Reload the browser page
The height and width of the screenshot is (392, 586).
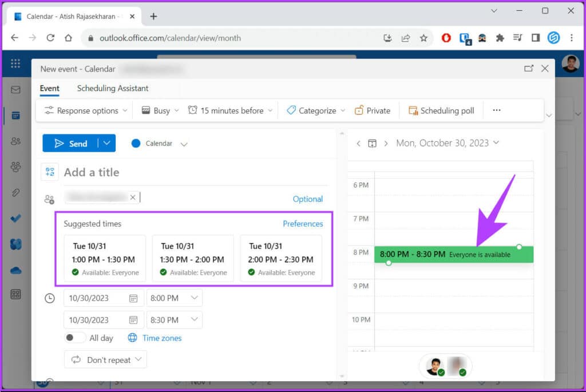click(x=50, y=38)
